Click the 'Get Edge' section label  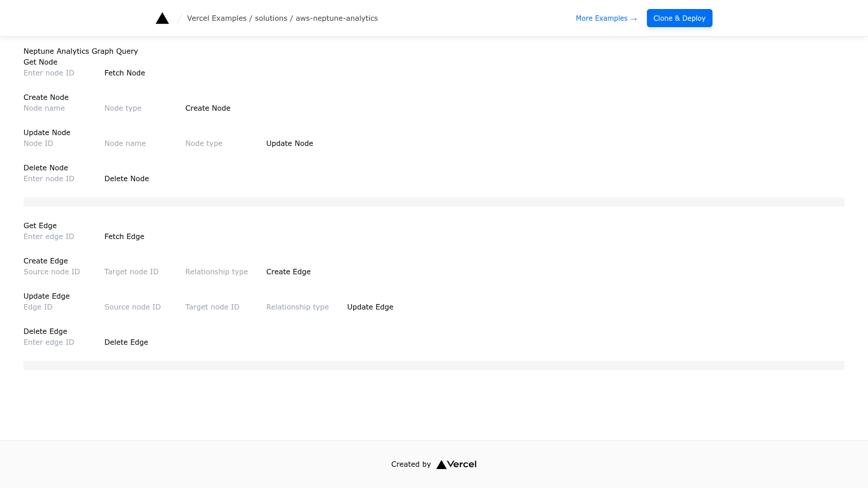(x=40, y=225)
